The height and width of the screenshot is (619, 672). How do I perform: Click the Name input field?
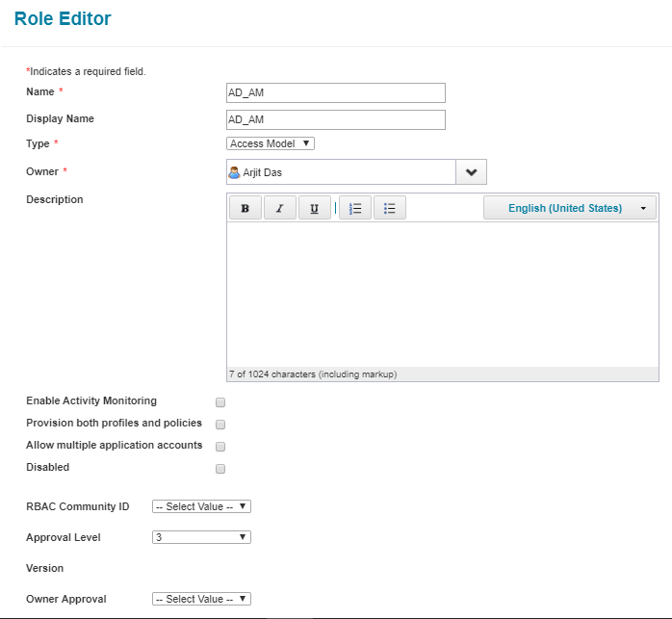(335, 92)
